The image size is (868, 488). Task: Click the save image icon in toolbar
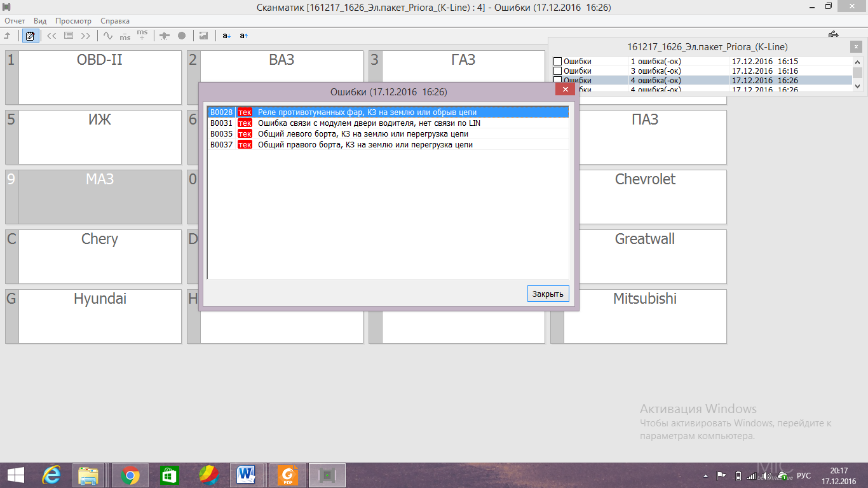pyautogui.click(x=203, y=36)
